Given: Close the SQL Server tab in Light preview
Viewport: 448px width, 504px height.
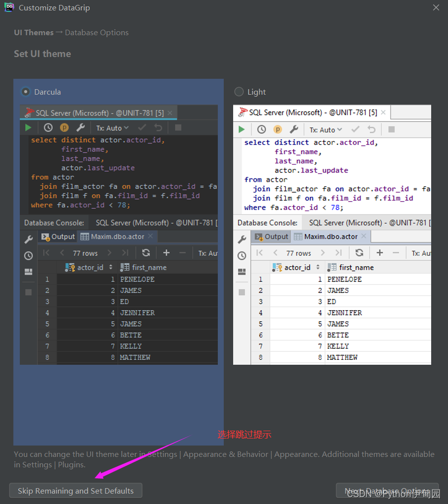Looking at the screenshot, I should 383,112.
